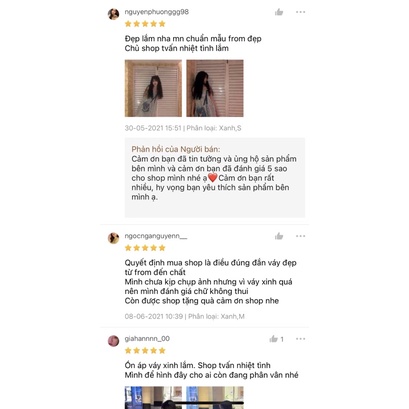Open more options for giahannnn_00's review
The image size is (409, 409).
click(300, 339)
